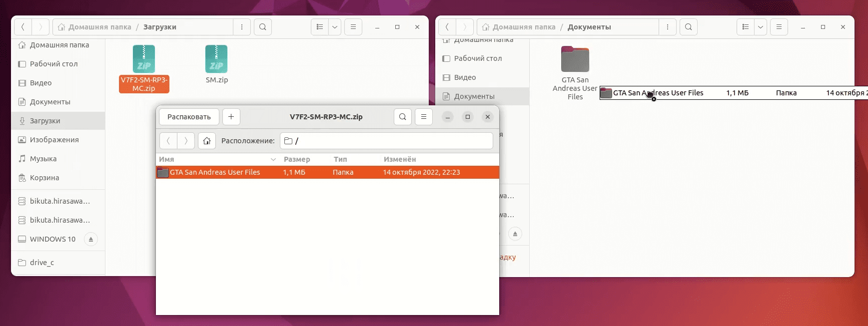
Task: Click Домашняя папка in Загрузки window path bar
Action: tap(94, 27)
